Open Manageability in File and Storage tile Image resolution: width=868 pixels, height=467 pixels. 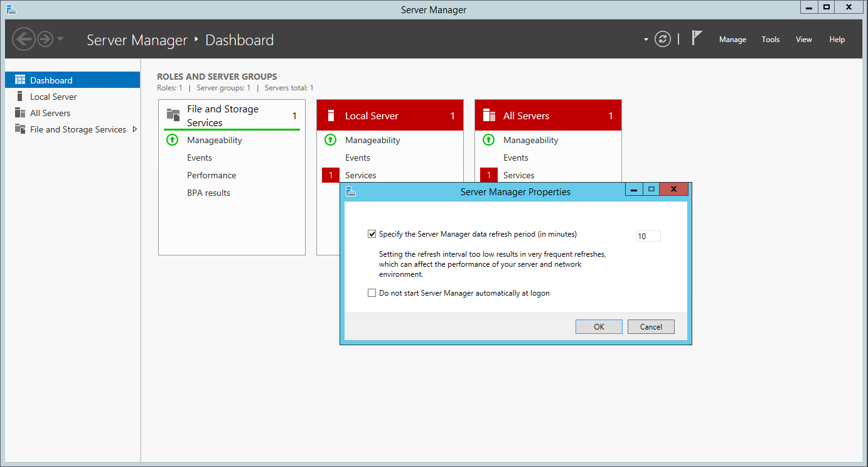(215, 140)
